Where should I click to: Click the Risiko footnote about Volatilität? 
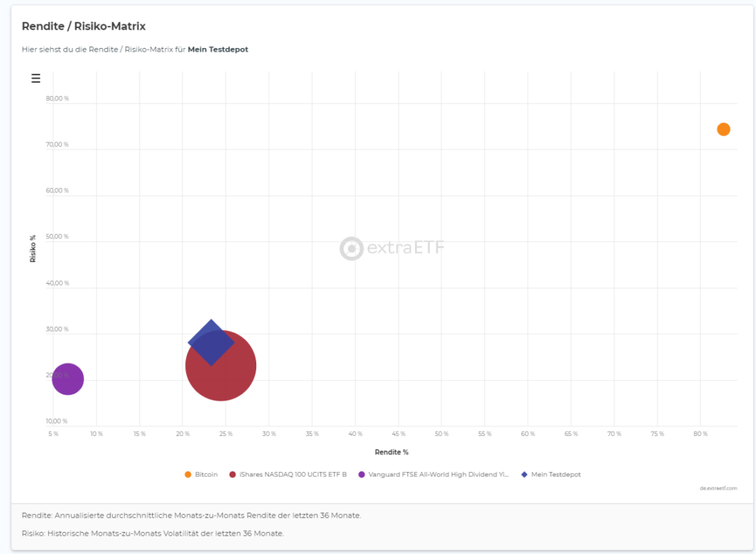(x=153, y=533)
